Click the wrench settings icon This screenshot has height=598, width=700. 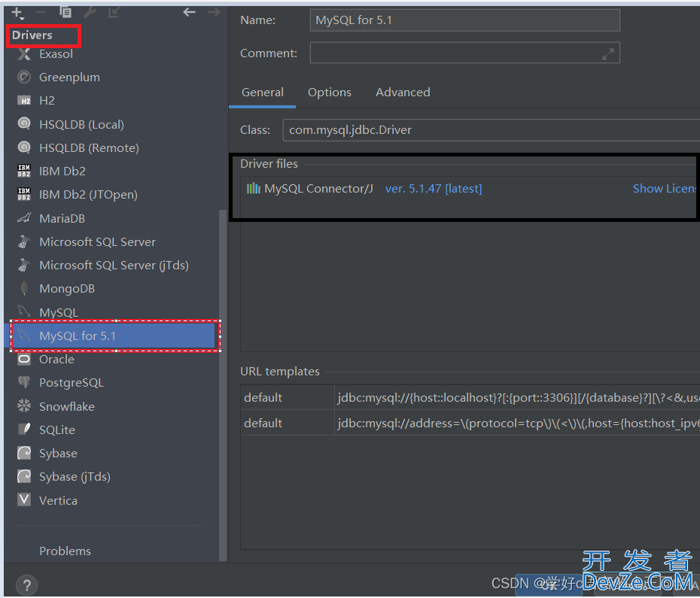tap(90, 12)
